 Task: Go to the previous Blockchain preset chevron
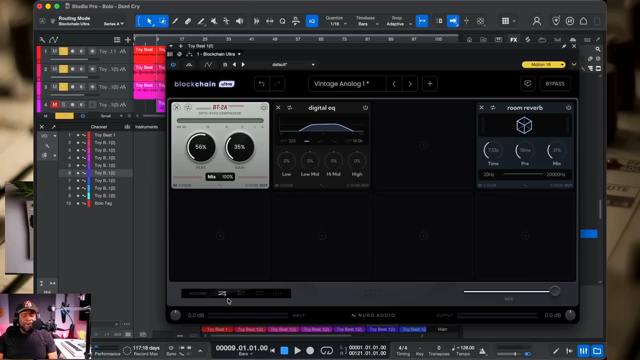coord(394,84)
